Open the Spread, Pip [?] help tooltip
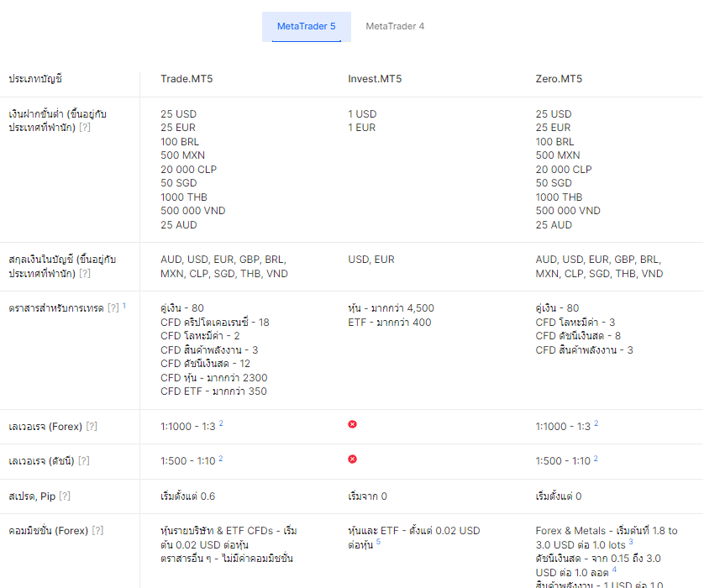704x588 pixels. pyautogui.click(x=65, y=496)
